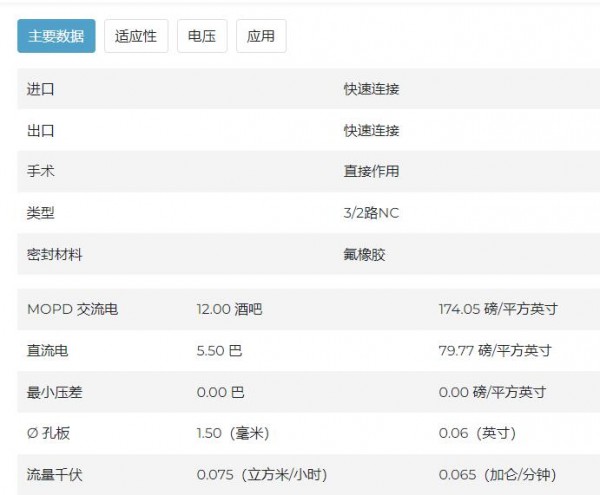Select 快速连接 value in the 出口 row

tap(371, 131)
